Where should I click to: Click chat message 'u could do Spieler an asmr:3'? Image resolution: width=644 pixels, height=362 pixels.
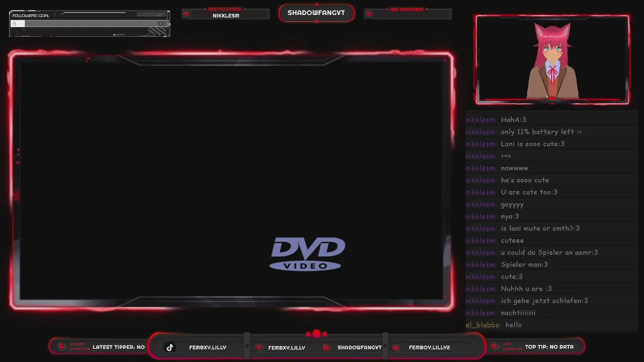coord(549,252)
